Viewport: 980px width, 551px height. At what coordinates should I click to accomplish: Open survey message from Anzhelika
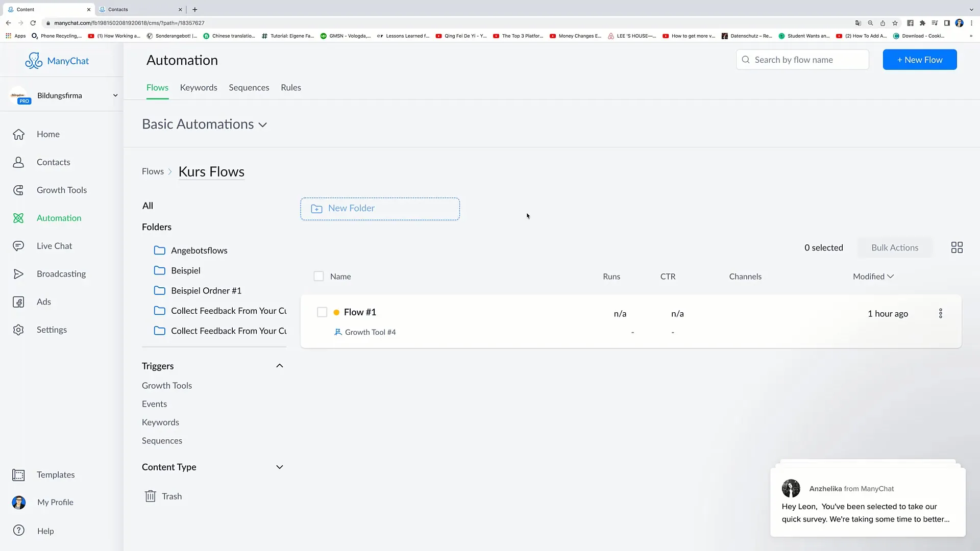point(868,503)
